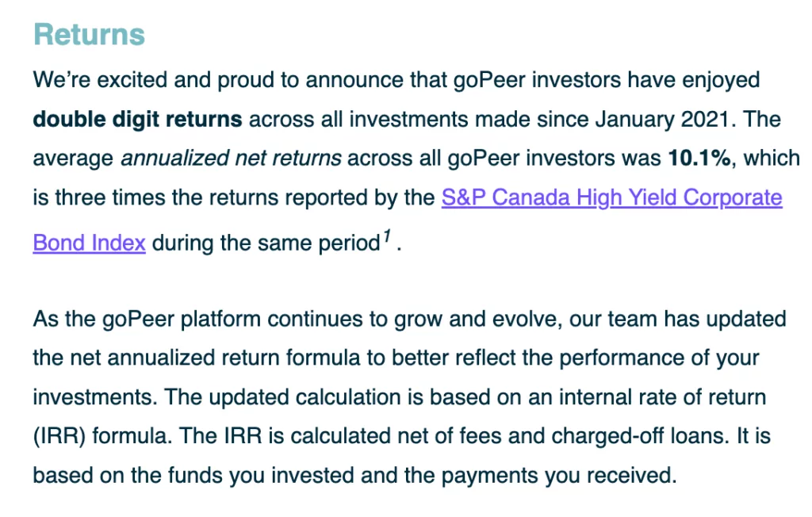
Task: Click the phrase 'is three times the returns'
Action: point(156,198)
